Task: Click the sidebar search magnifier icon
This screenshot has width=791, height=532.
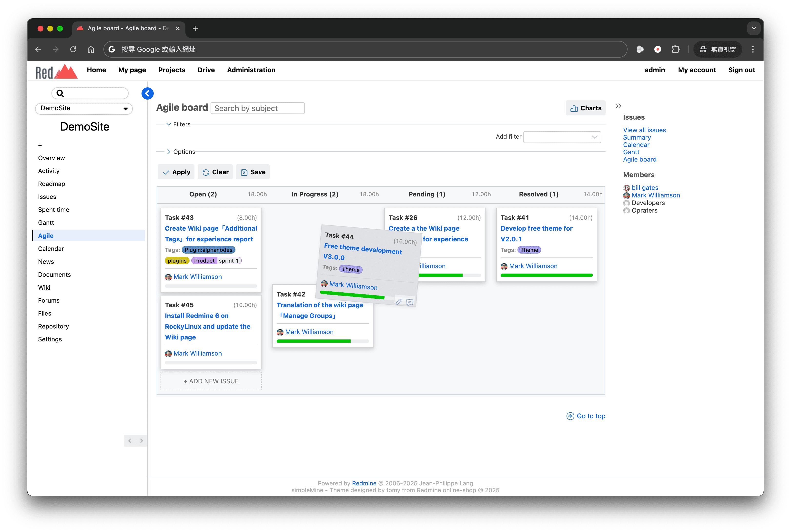Action: pos(60,93)
